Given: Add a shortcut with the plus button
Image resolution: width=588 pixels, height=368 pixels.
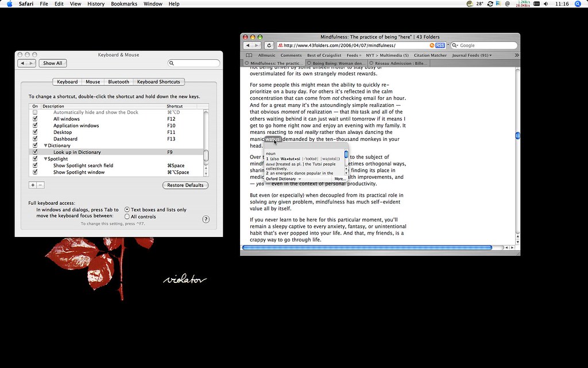Looking at the screenshot, I should click(x=33, y=185).
